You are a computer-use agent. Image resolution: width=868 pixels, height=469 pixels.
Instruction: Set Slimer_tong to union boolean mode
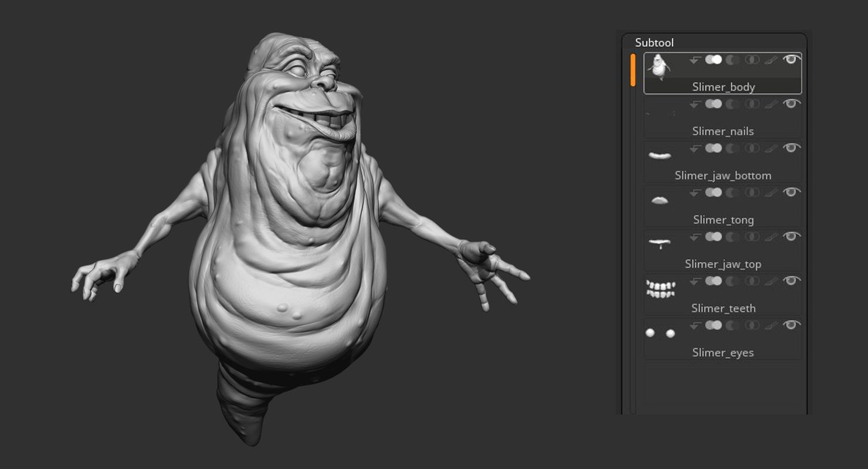713,193
